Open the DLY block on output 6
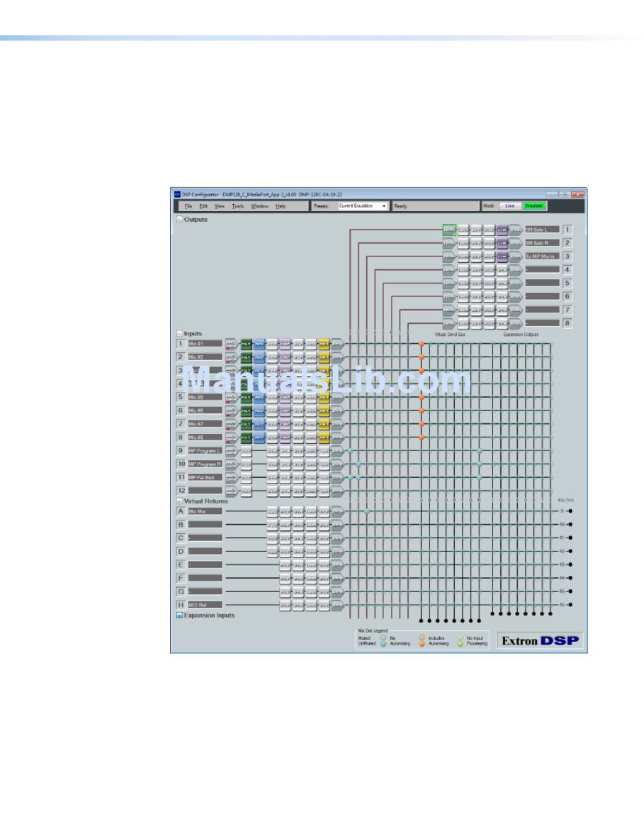This screenshot has height=833, width=644. coord(476,296)
